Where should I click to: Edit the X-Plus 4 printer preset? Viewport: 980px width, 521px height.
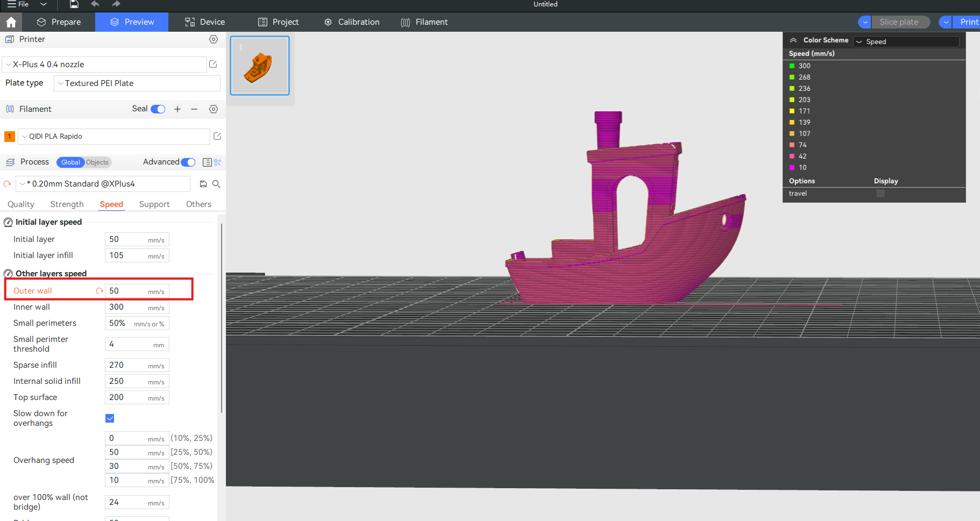[x=213, y=65]
